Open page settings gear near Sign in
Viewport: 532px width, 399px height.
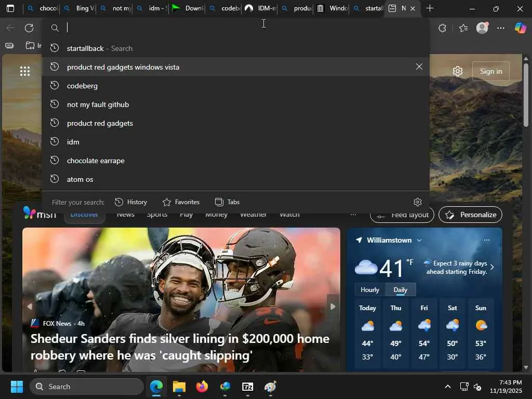point(458,71)
